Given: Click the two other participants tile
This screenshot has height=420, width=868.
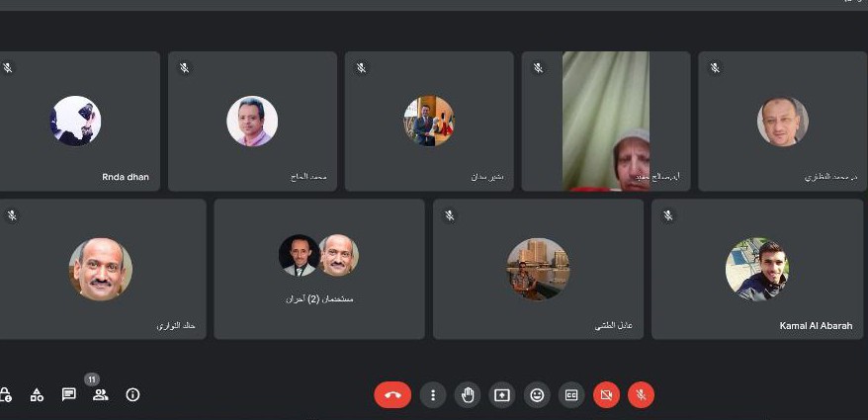Looking at the screenshot, I should click(x=319, y=269).
